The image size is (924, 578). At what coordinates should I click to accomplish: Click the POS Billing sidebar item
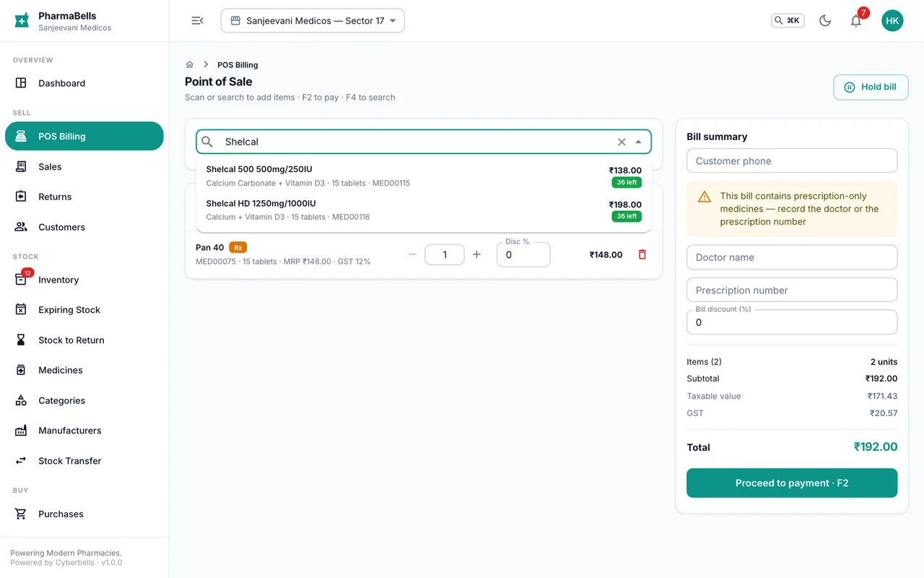(84, 136)
